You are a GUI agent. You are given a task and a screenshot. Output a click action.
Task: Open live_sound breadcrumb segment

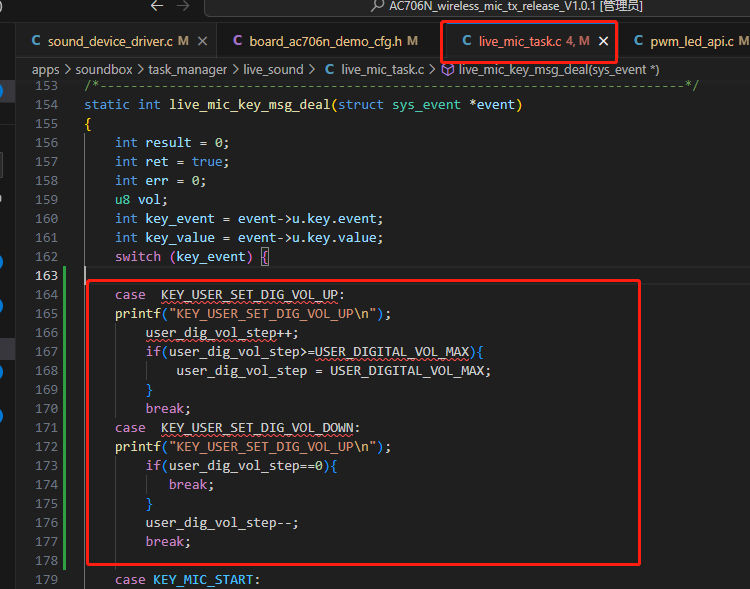[x=273, y=70]
